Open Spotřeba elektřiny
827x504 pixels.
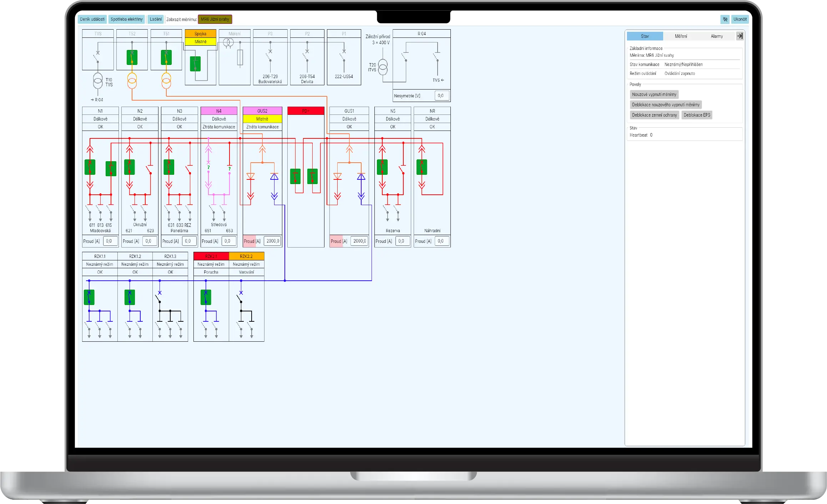pos(126,19)
